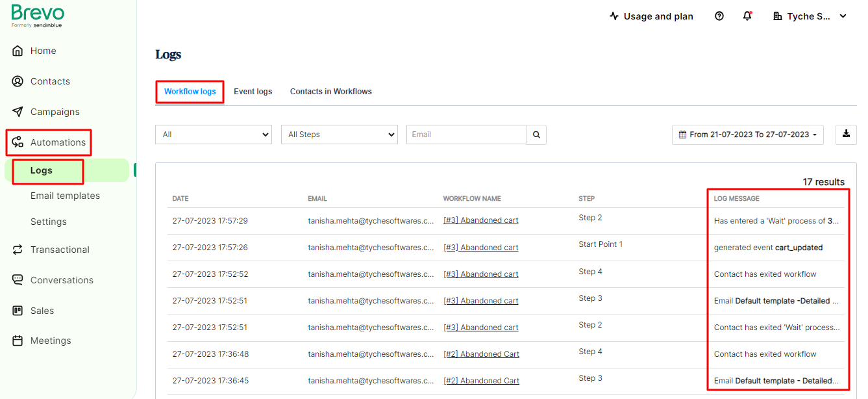Screen dimensions: 868x399
Task: Click the 17 results count
Action: tap(824, 182)
